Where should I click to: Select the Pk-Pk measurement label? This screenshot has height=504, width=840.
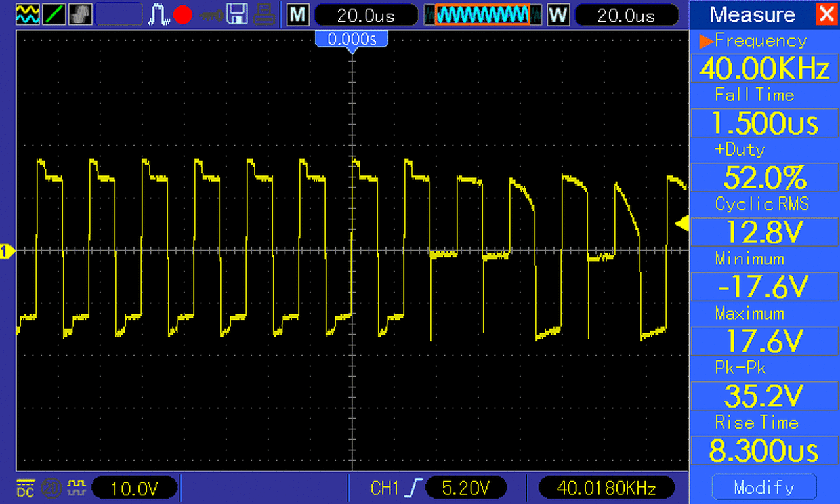(740, 367)
